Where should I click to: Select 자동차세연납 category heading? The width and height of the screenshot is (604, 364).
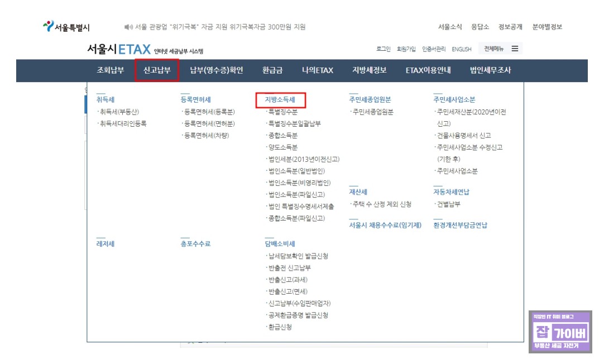tap(451, 192)
